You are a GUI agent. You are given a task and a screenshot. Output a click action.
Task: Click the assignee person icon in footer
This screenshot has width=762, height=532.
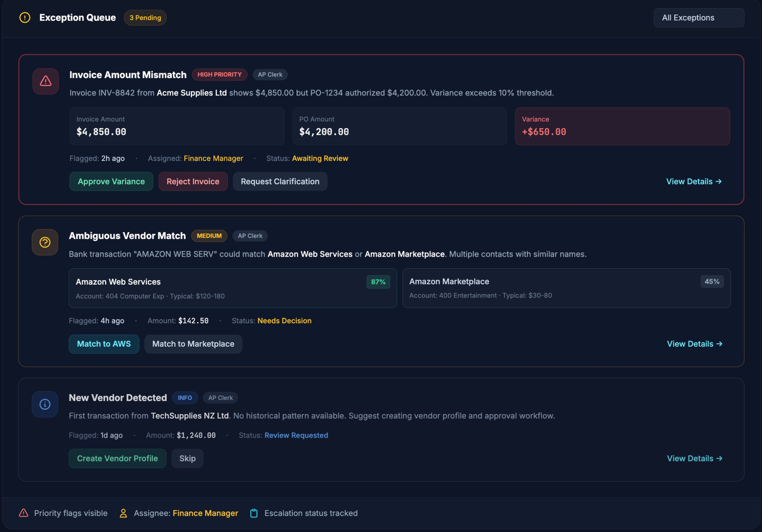(123, 513)
